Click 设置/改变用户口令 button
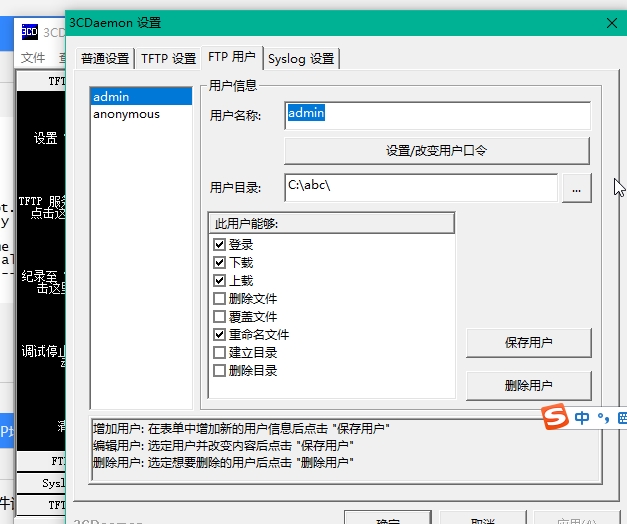This screenshot has height=524, width=627. point(437,151)
